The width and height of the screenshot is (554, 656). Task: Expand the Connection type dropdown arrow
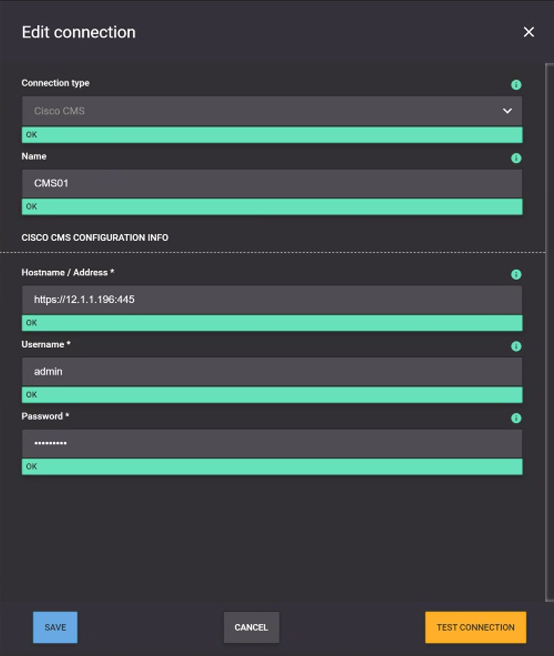[507, 111]
